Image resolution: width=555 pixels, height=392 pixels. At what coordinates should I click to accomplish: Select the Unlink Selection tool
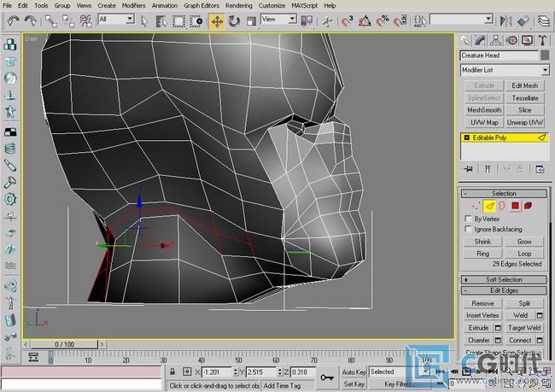pos(68,20)
